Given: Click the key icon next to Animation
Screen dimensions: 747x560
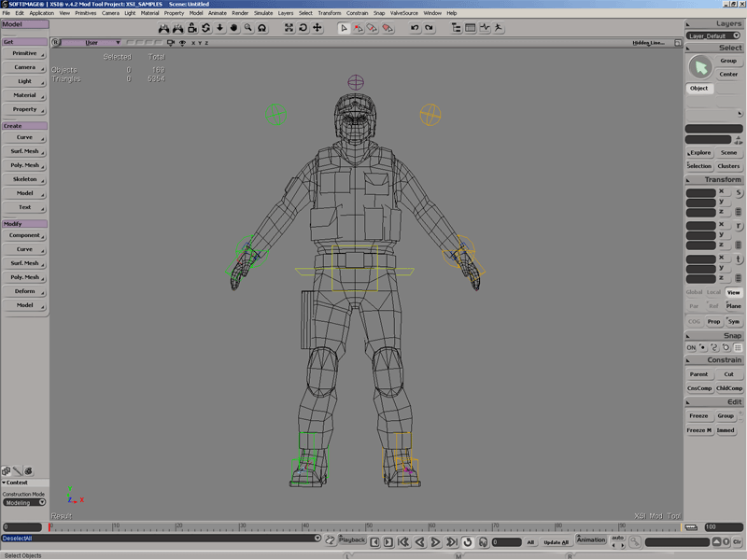Looking at the screenshot, I should pos(635,542).
